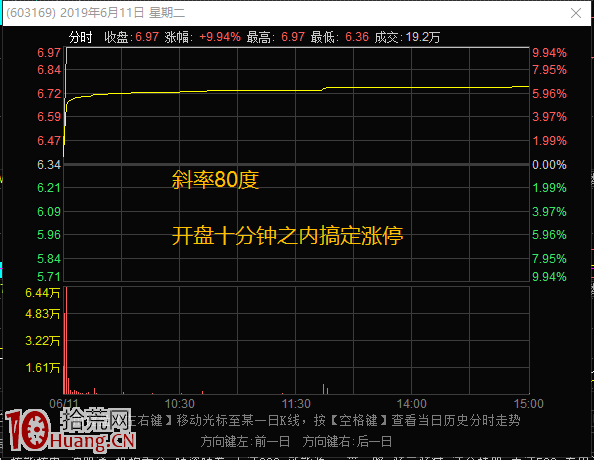Click the 6.09 price axis label

[x=49, y=211]
